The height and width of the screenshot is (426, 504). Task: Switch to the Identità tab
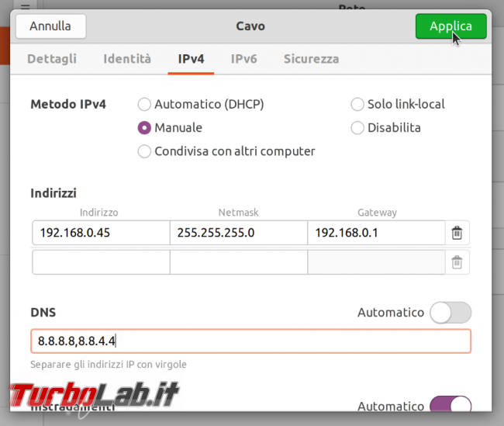pos(127,59)
